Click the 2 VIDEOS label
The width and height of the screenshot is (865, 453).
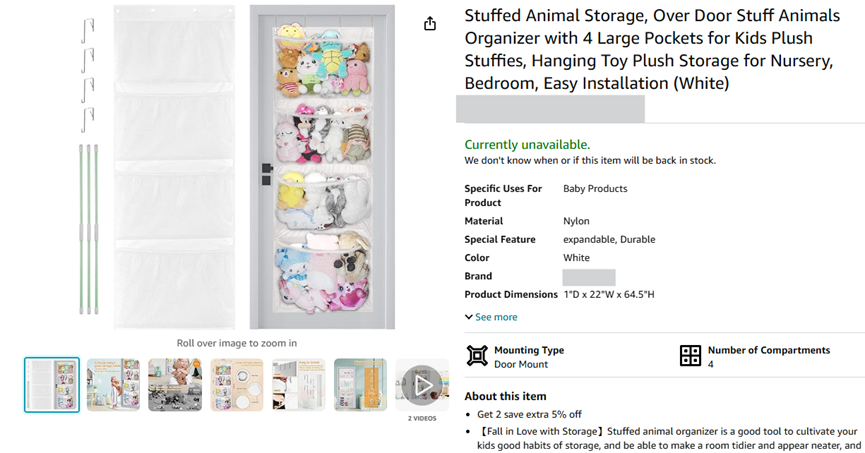422,418
